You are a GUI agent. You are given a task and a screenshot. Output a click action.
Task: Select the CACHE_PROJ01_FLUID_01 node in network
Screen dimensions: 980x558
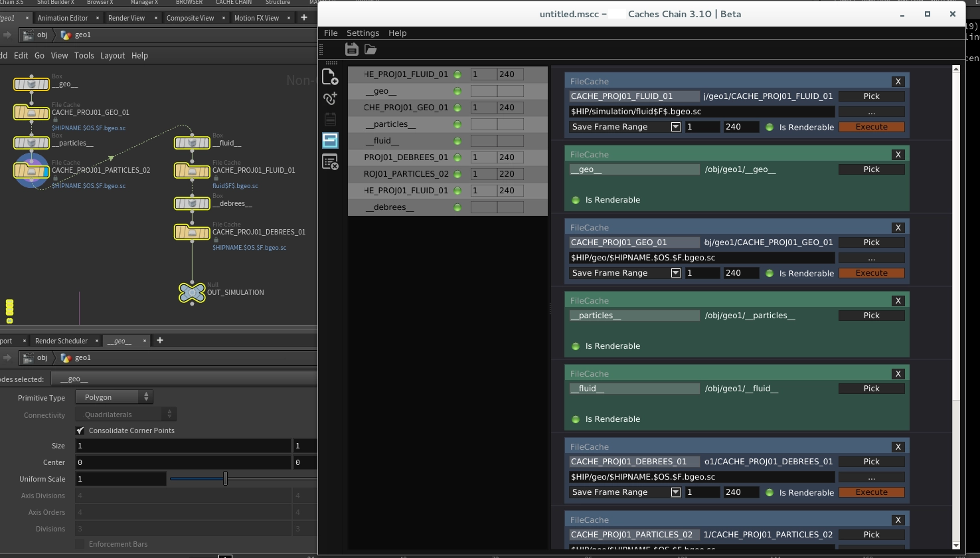click(192, 170)
